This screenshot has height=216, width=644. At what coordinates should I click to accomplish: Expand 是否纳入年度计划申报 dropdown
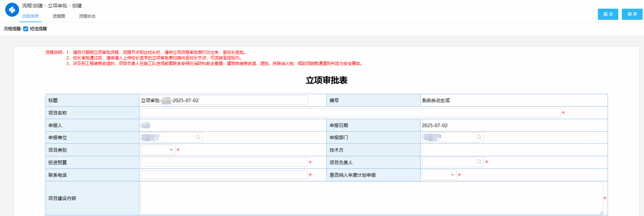pos(439,175)
